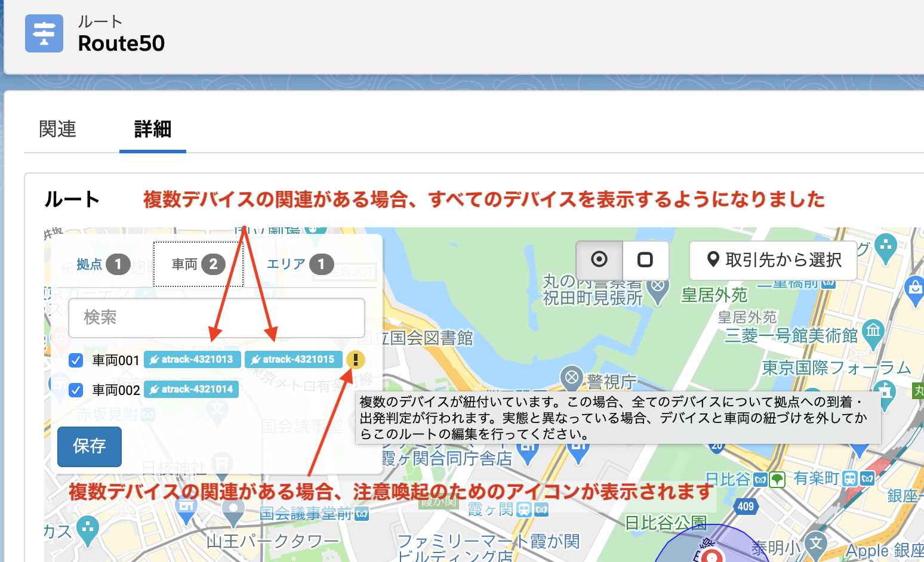Select the 詳細 tab
This screenshot has height=562, width=924.
click(x=153, y=129)
